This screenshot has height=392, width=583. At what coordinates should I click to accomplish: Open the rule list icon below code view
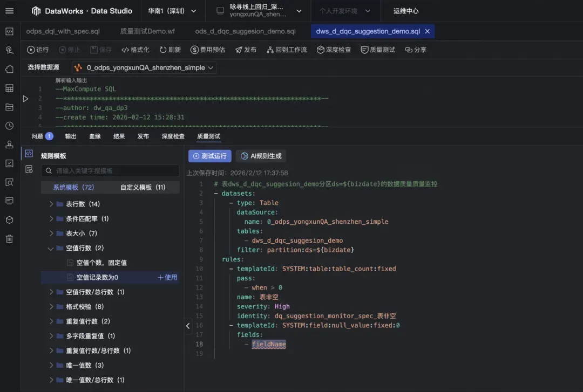pos(29,169)
